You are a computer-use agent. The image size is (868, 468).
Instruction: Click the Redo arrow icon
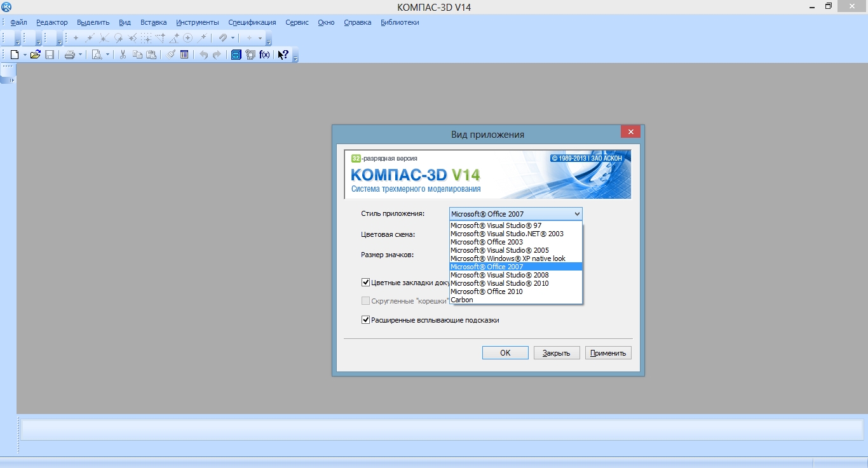tap(217, 55)
